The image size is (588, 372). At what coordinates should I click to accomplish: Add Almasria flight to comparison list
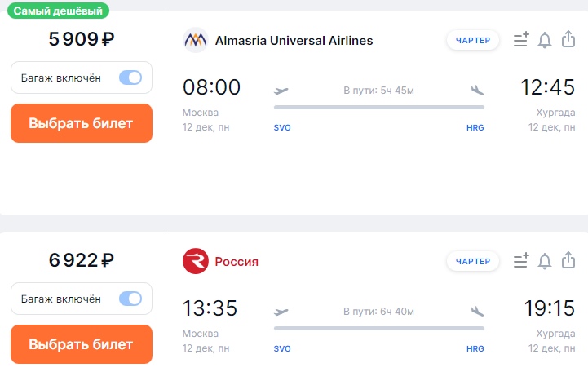(521, 40)
